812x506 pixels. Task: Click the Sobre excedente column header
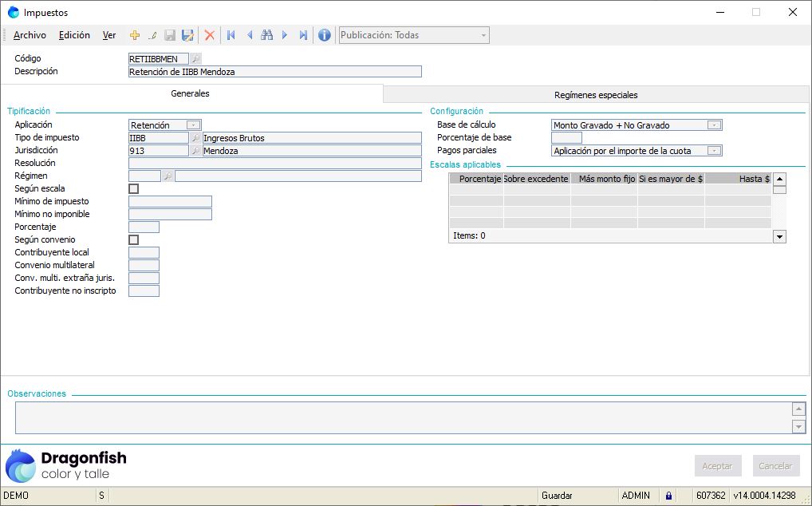pyautogui.click(x=537, y=180)
